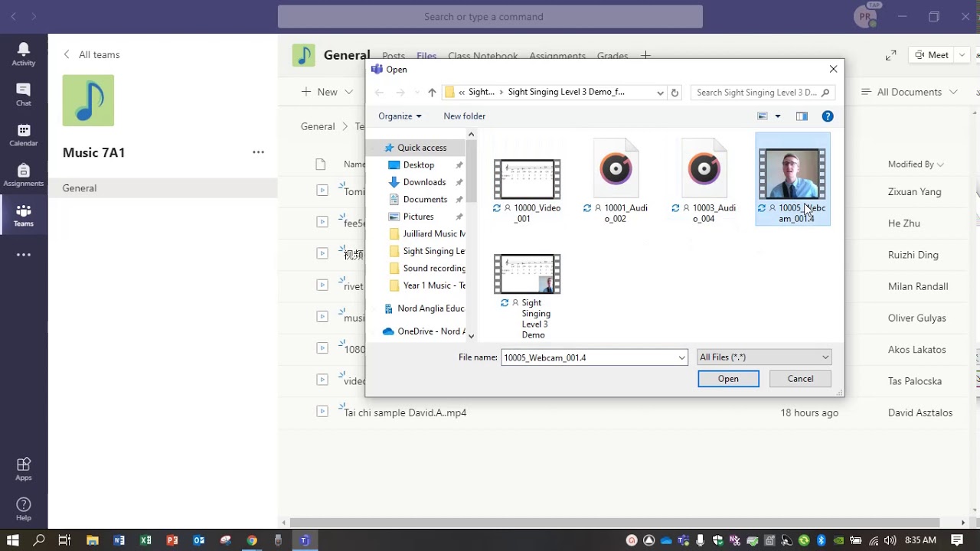Select Sight Singing Level 3 Demo video
Screen dimensions: 980x551
coord(528,296)
